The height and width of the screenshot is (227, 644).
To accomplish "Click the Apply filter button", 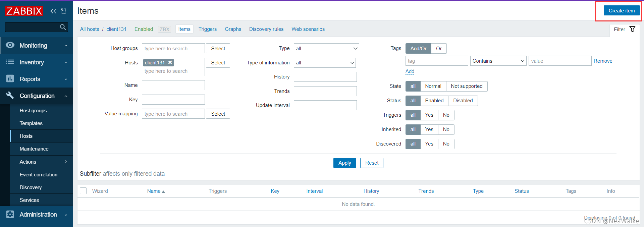I will [x=344, y=163].
